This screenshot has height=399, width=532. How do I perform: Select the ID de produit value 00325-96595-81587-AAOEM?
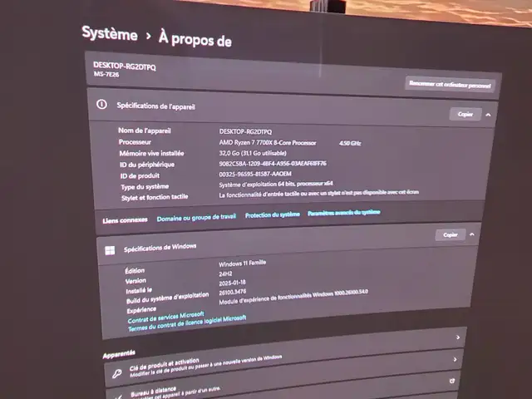pos(255,174)
